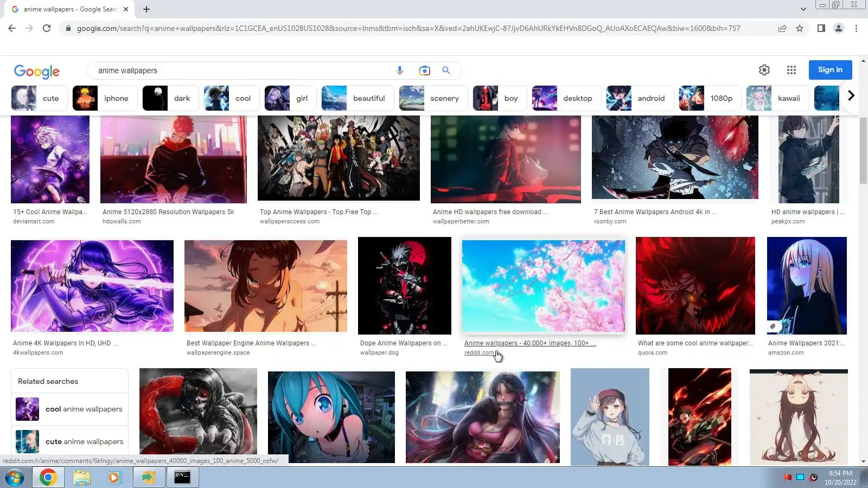Open the Google apps grid
The height and width of the screenshot is (488, 868).
coord(792,70)
